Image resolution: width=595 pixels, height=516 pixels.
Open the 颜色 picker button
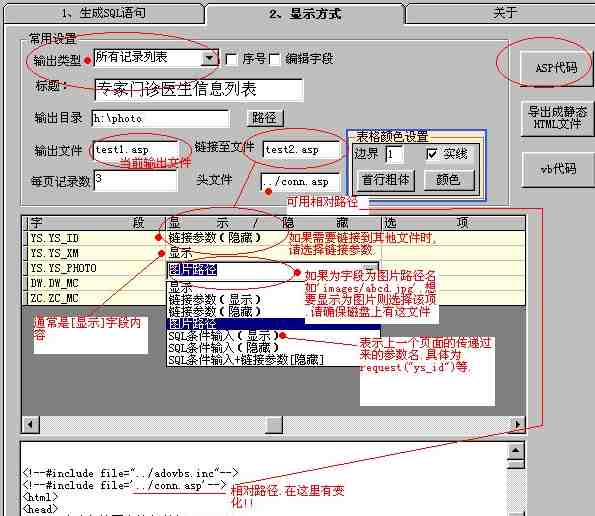(449, 179)
